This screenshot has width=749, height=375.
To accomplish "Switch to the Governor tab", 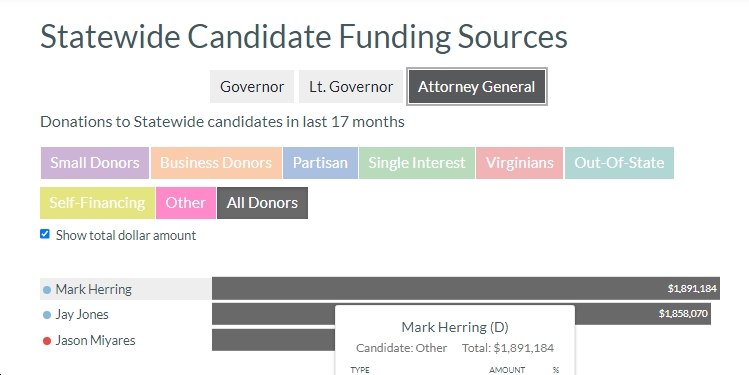I will click(252, 86).
